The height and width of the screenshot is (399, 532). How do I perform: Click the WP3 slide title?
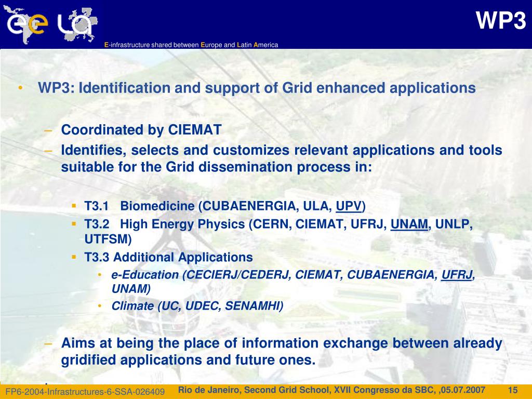tap(500, 21)
